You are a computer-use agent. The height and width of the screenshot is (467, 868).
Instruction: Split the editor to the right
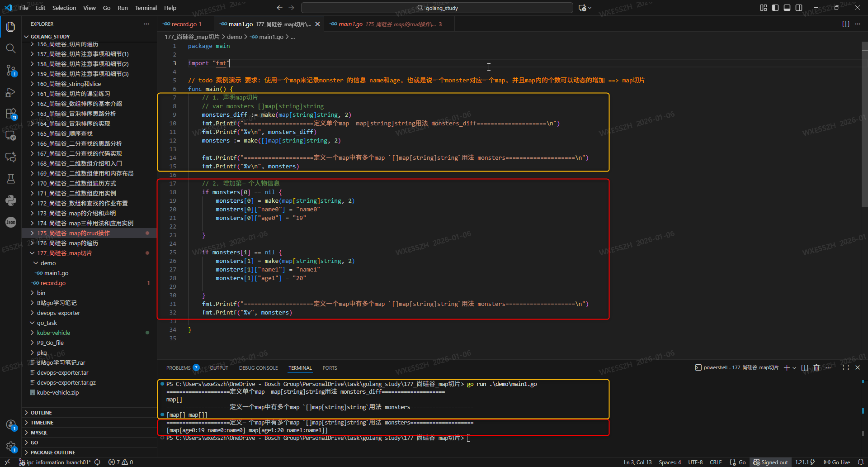coord(846,24)
